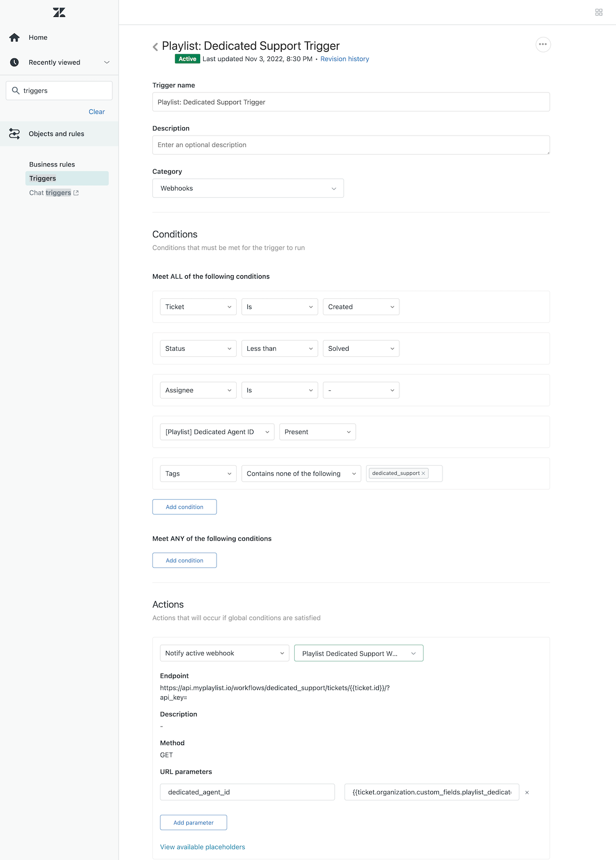Open the Ticket condition field dropdown
This screenshot has width=616, height=860.
pyautogui.click(x=198, y=307)
